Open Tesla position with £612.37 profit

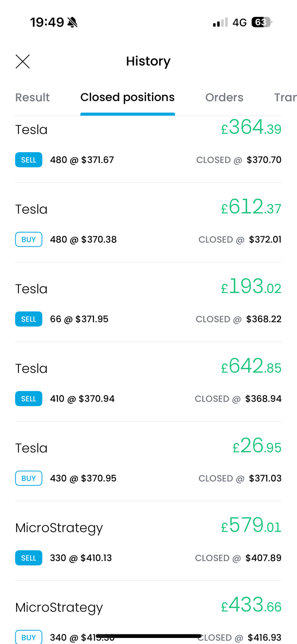[x=148, y=223]
